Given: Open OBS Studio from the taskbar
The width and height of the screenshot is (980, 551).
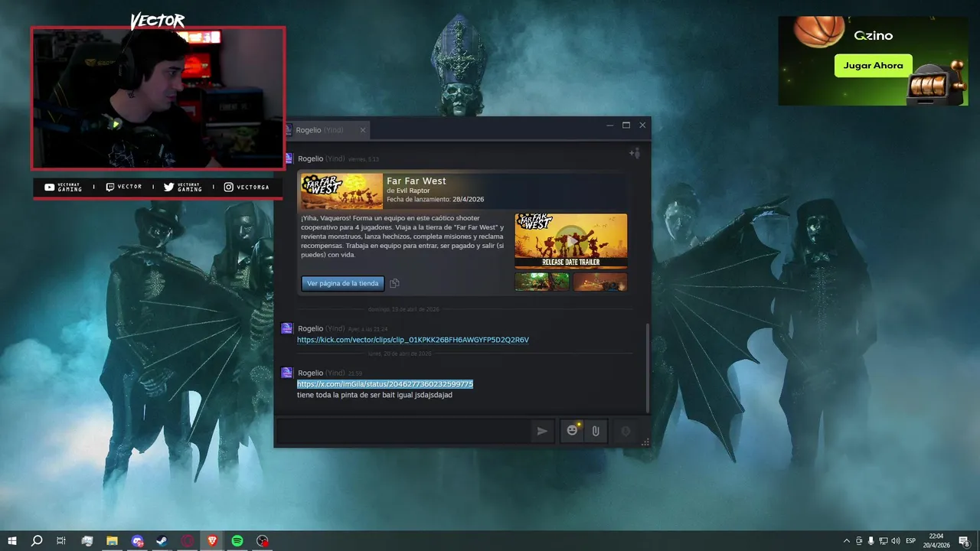Looking at the screenshot, I should (263, 541).
